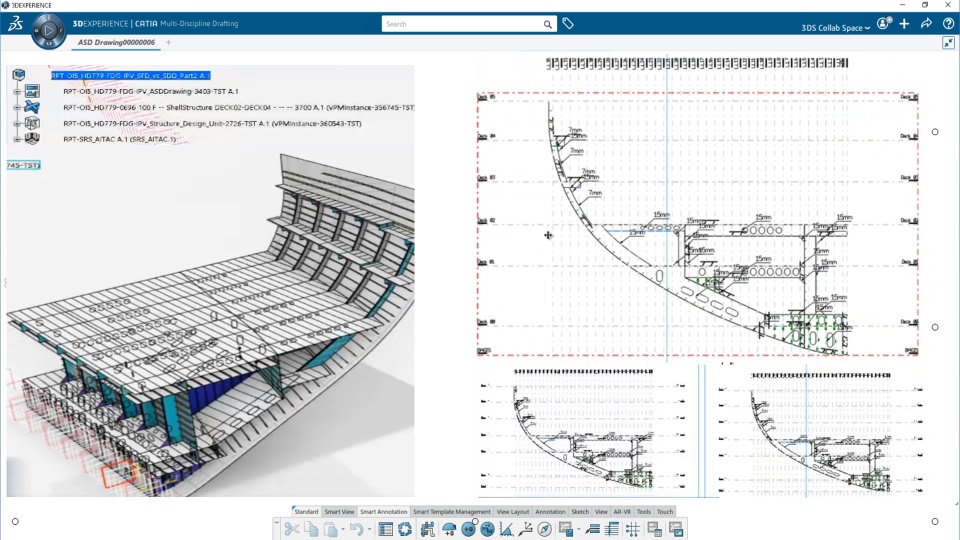Open the Tools tab

[643, 511]
